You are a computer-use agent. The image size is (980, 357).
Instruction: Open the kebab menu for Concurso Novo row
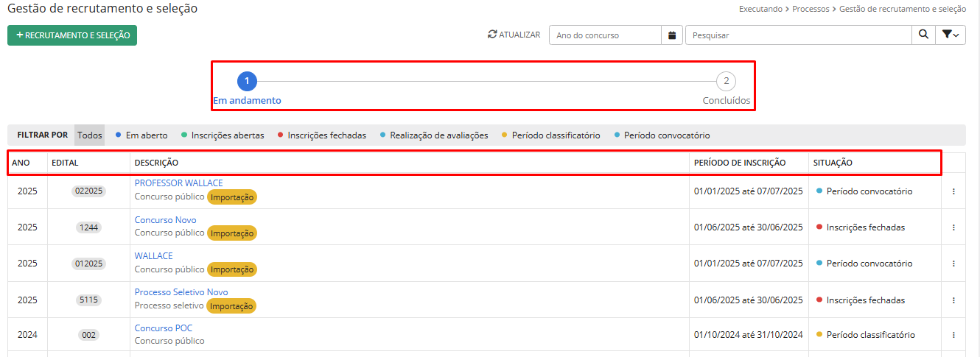[953, 227]
